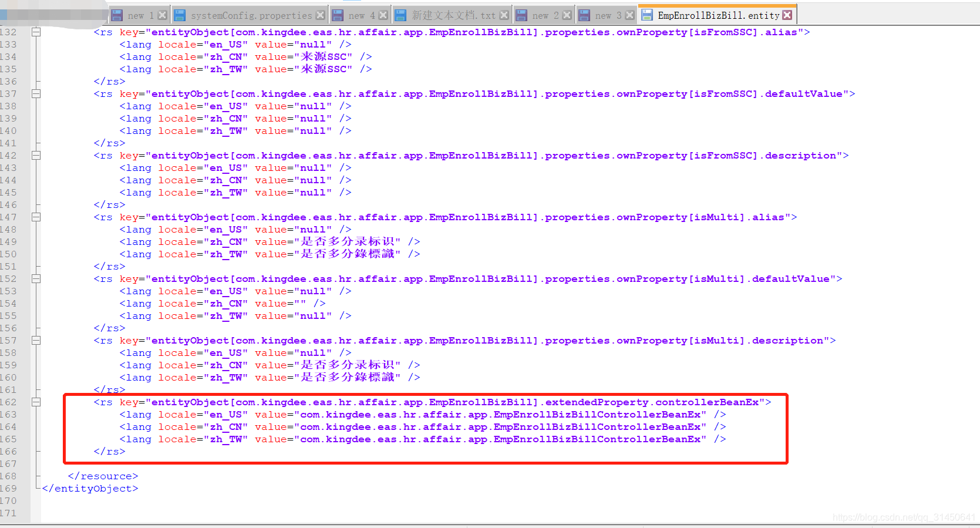
Task: Click the closing </entityObject> tag
Action: [x=90, y=489]
